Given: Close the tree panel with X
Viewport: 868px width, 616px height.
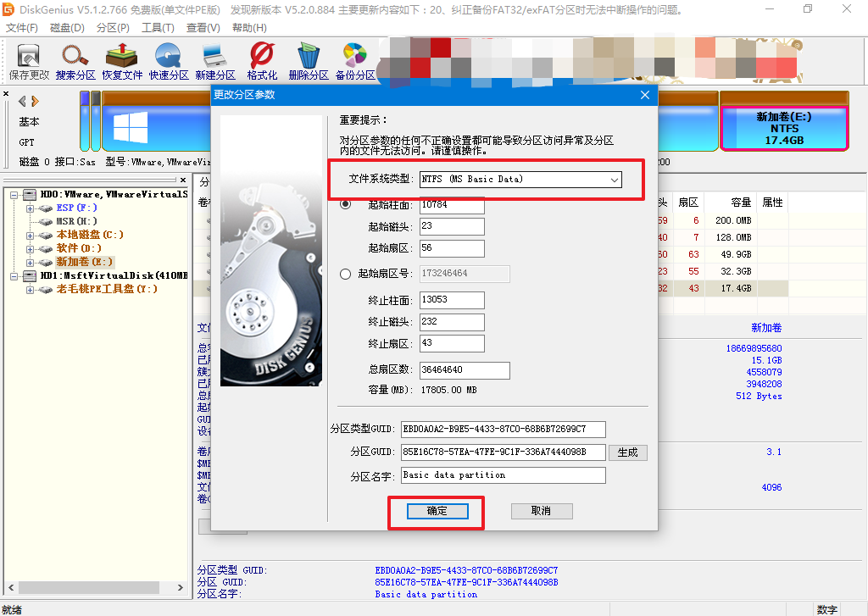Looking at the screenshot, I should 183,180.
